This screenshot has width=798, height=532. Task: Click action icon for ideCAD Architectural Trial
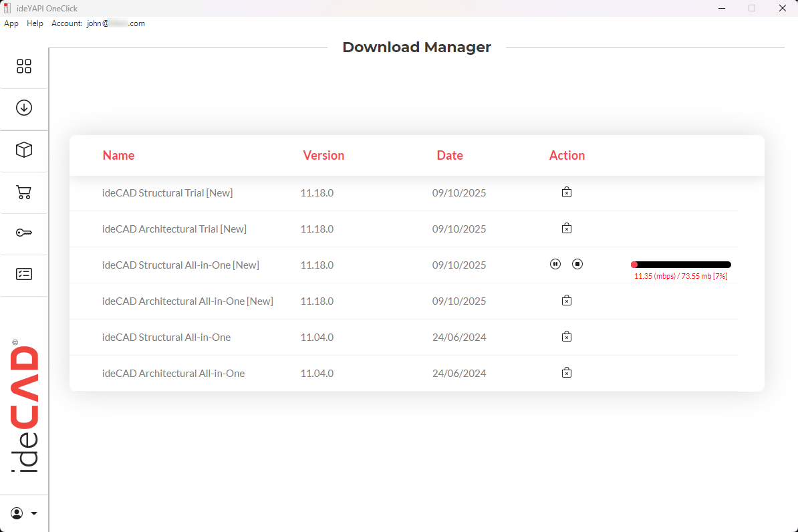[x=566, y=229]
